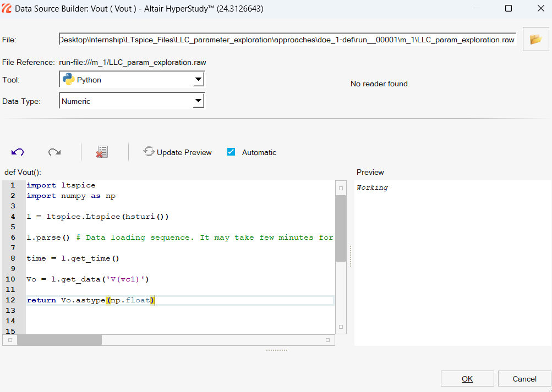Click the File path input field

tap(288, 40)
